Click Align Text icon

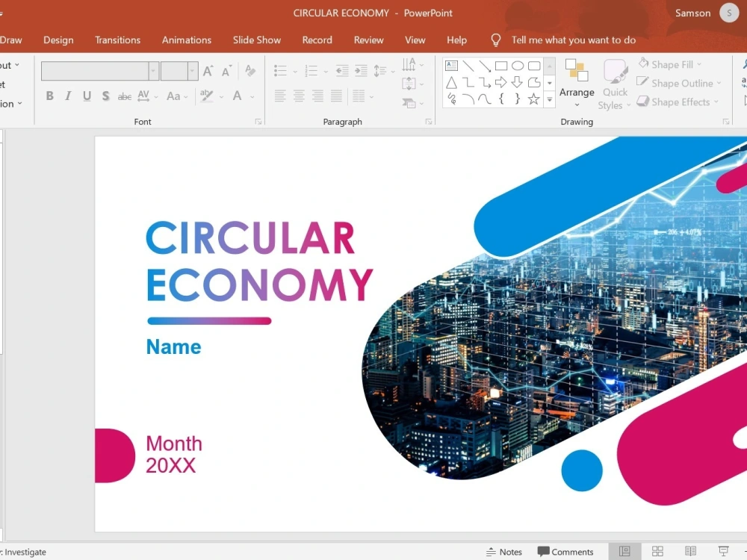coord(409,84)
